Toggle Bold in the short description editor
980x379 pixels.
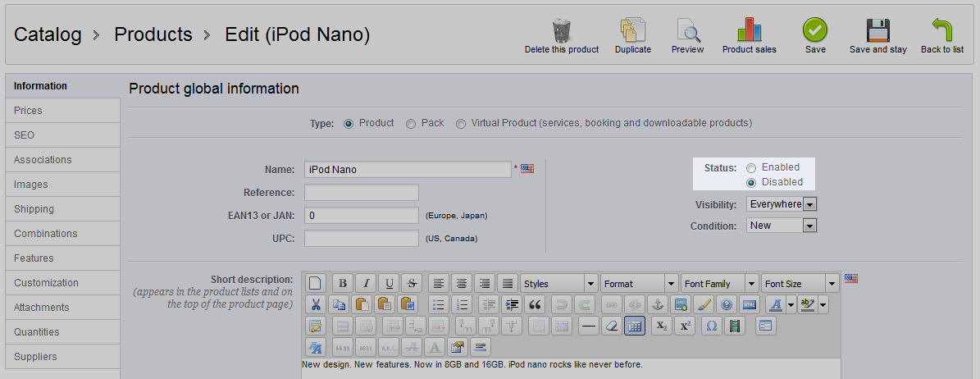[x=342, y=283]
